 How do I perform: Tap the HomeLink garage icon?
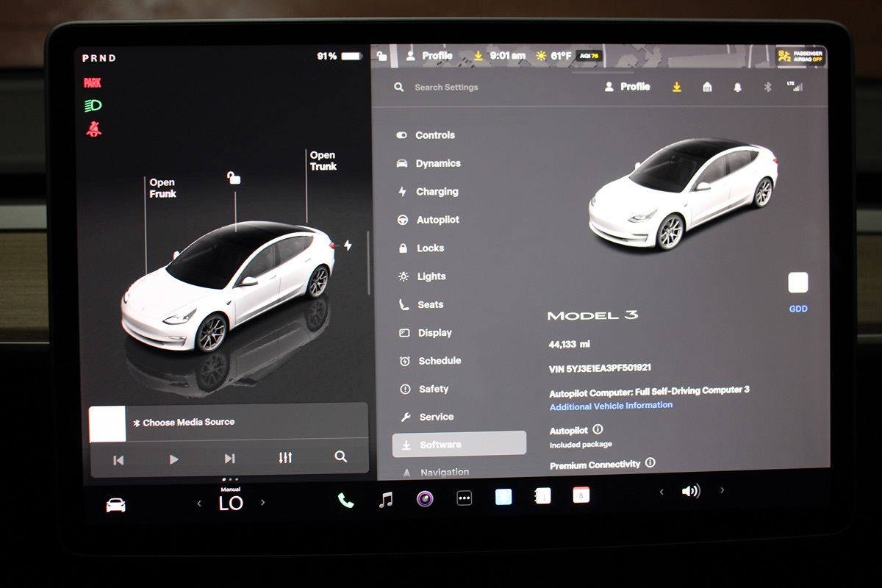point(707,87)
